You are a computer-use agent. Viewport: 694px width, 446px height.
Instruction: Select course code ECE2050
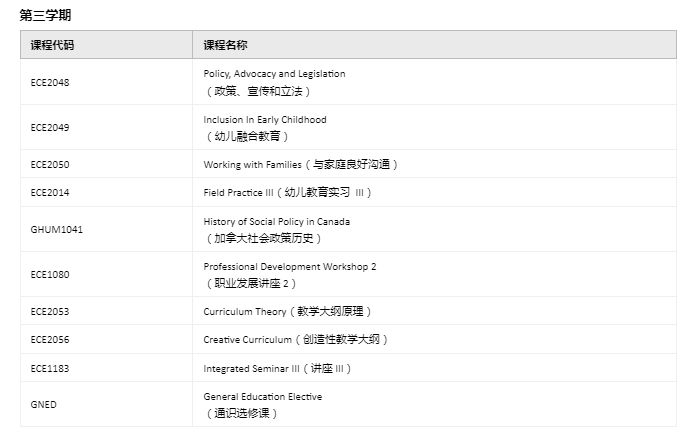(x=50, y=164)
